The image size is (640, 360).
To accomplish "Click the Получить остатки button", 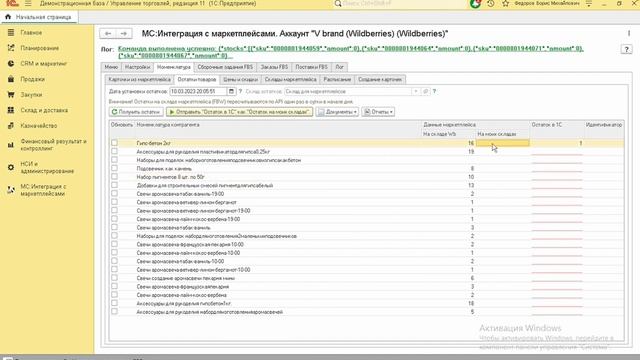I will (136, 112).
